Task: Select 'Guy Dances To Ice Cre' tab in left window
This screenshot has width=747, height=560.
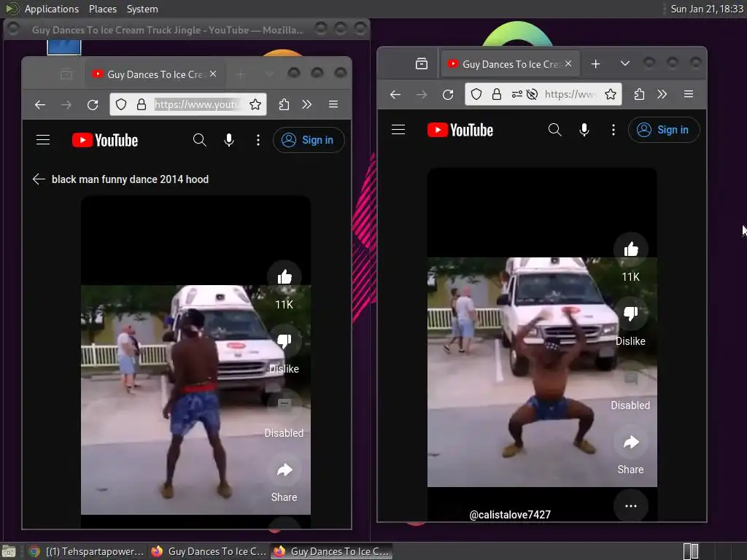Action: click(153, 74)
